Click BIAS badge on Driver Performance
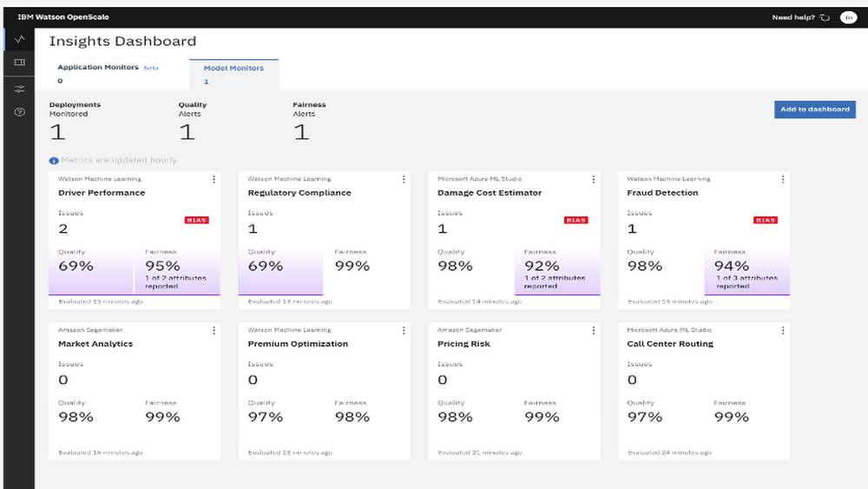Image resolution: width=868 pixels, height=489 pixels. pos(196,221)
